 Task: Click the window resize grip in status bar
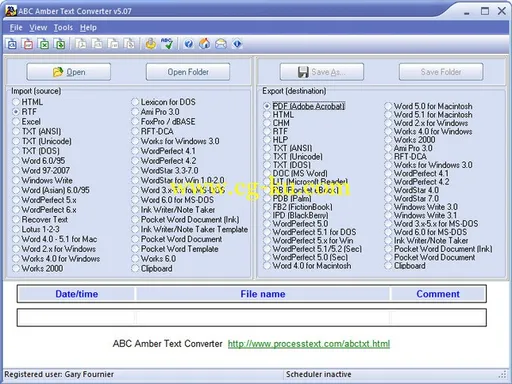tap(502, 375)
